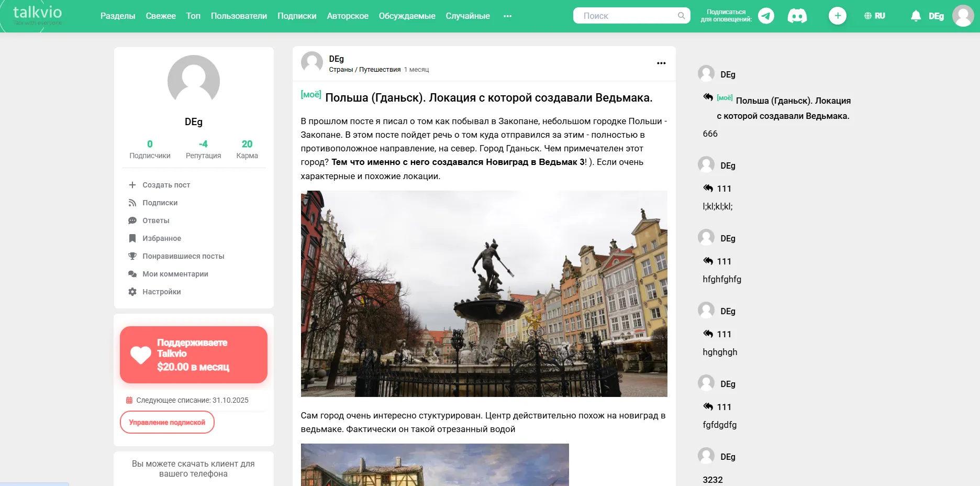The width and height of the screenshot is (980, 486).
Task: Click the Страны / Путешествия category link
Action: 365,70
